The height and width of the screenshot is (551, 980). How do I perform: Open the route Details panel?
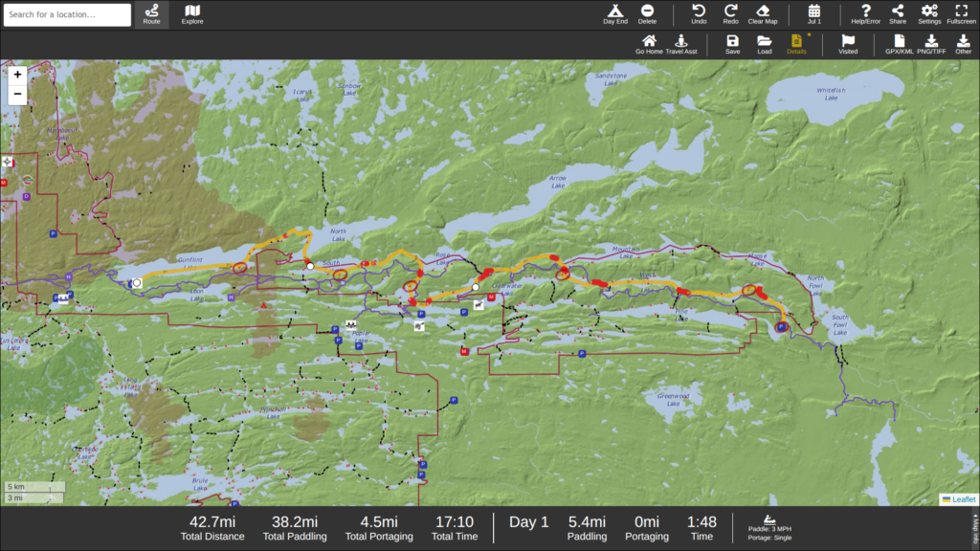coord(796,44)
